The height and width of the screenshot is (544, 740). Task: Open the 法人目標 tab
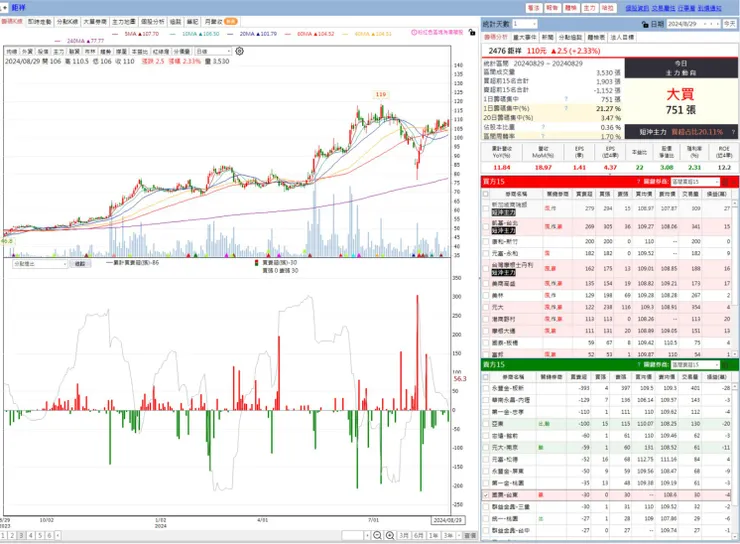click(x=622, y=37)
